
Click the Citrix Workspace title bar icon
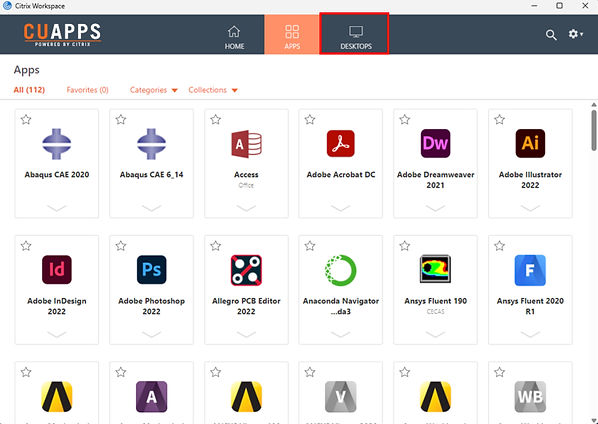click(x=7, y=6)
